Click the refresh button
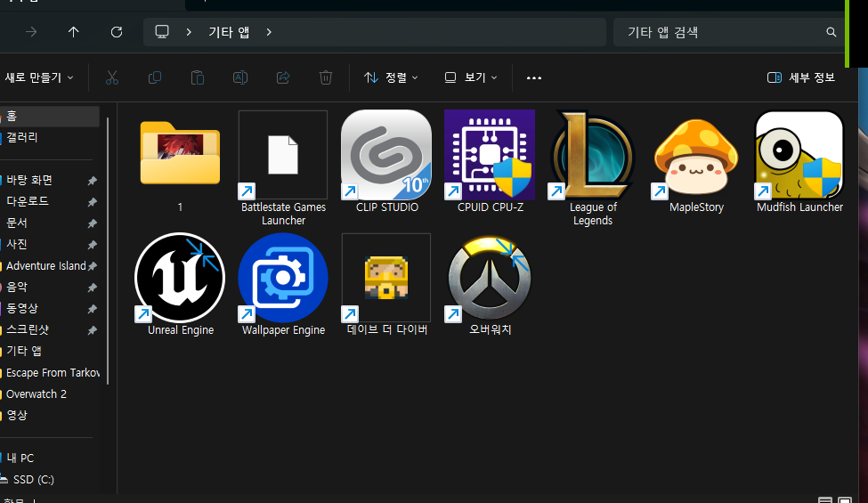 [117, 32]
